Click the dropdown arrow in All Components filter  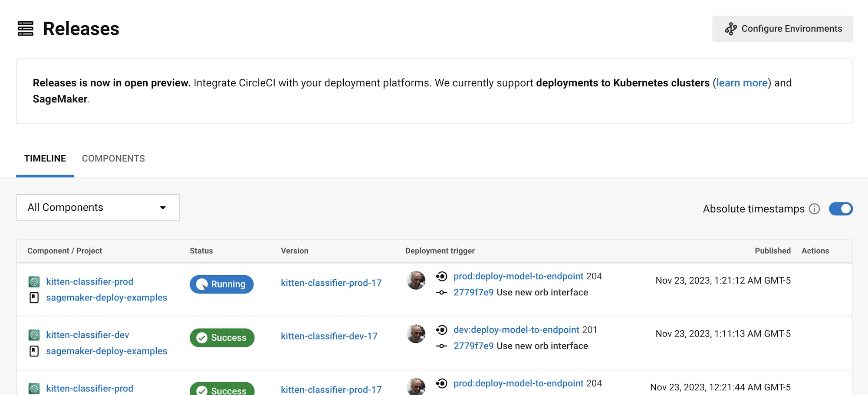[163, 208]
